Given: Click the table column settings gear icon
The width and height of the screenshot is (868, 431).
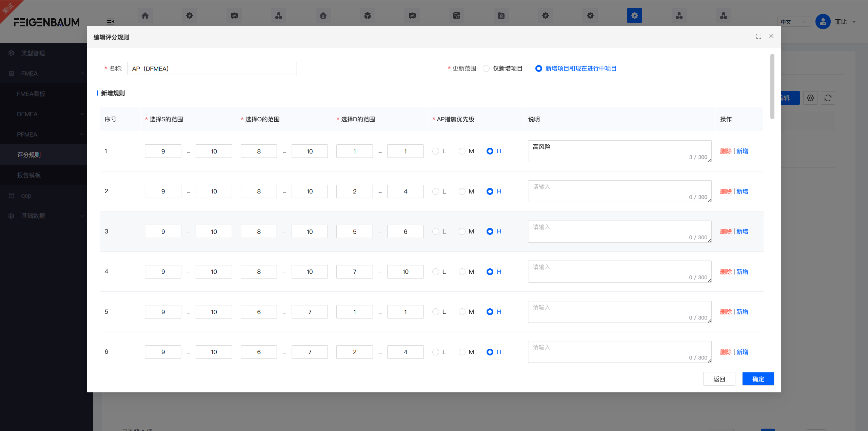Looking at the screenshot, I should [x=810, y=98].
